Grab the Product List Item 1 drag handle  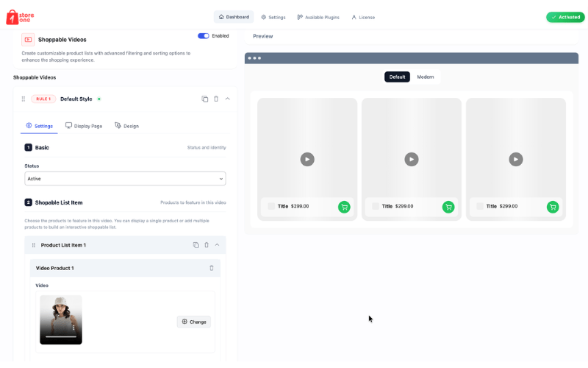[x=34, y=245]
